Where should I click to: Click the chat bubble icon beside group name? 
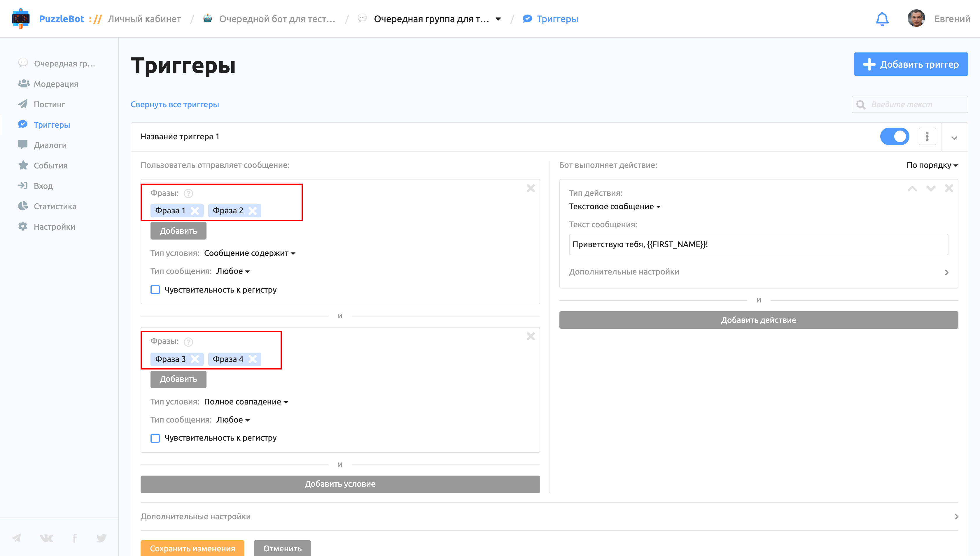(x=362, y=18)
